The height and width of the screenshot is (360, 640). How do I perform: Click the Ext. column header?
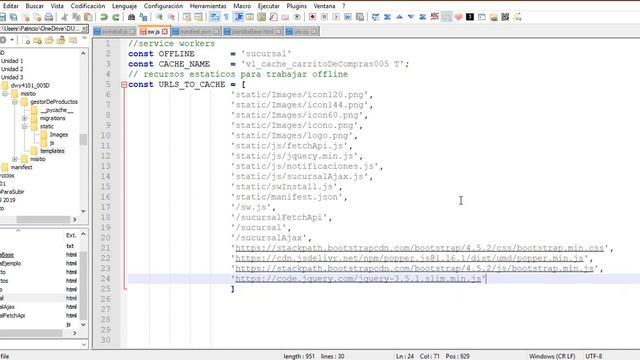pos(71,235)
